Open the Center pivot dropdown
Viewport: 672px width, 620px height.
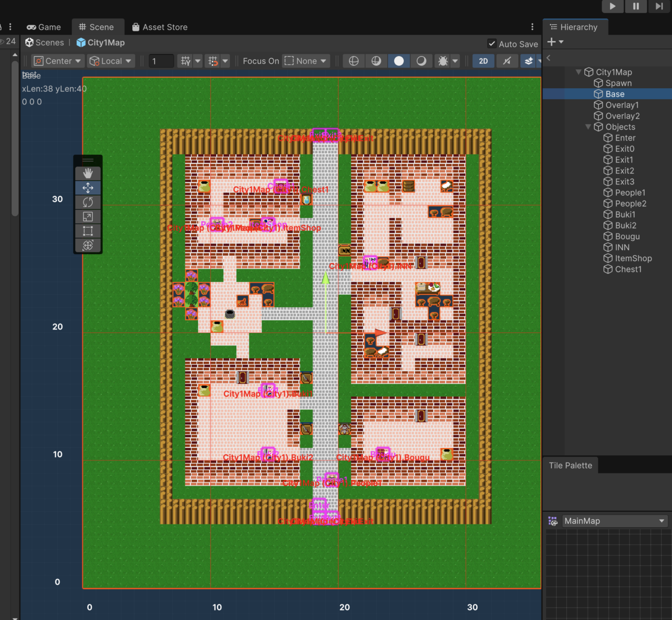coord(57,61)
